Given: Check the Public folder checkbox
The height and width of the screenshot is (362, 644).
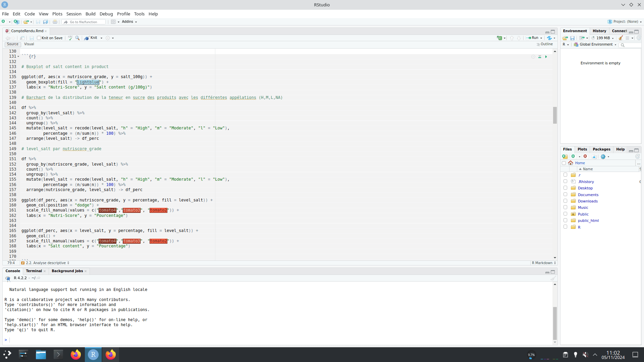Looking at the screenshot, I should tap(566, 214).
